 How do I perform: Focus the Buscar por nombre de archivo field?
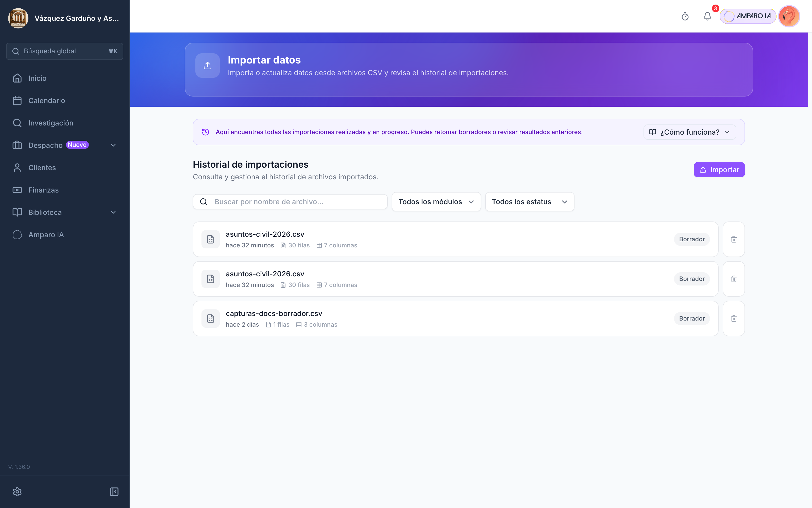pyautogui.click(x=290, y=202)
